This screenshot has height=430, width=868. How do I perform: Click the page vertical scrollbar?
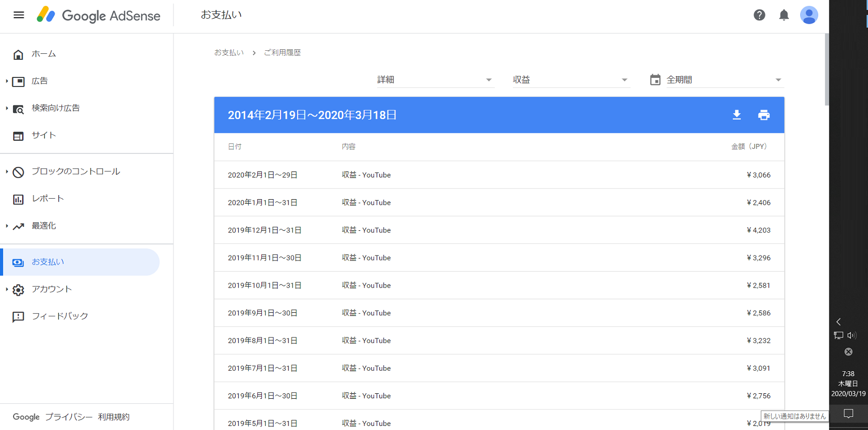tap(826, 70)
